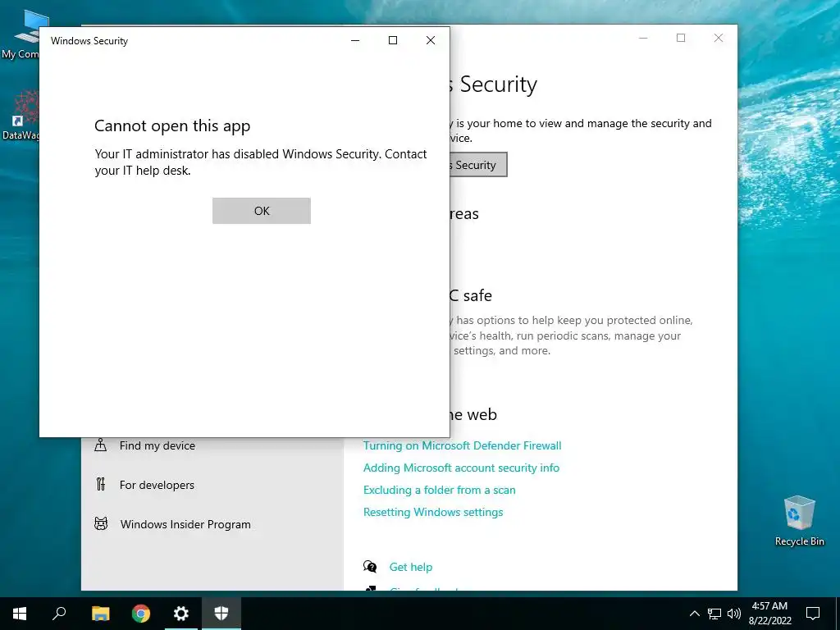Viewport: 840px width, 630px height.
Task: Launch Google Chrome from taskbar
Action: pyautogui.click(x=141, y=614)
